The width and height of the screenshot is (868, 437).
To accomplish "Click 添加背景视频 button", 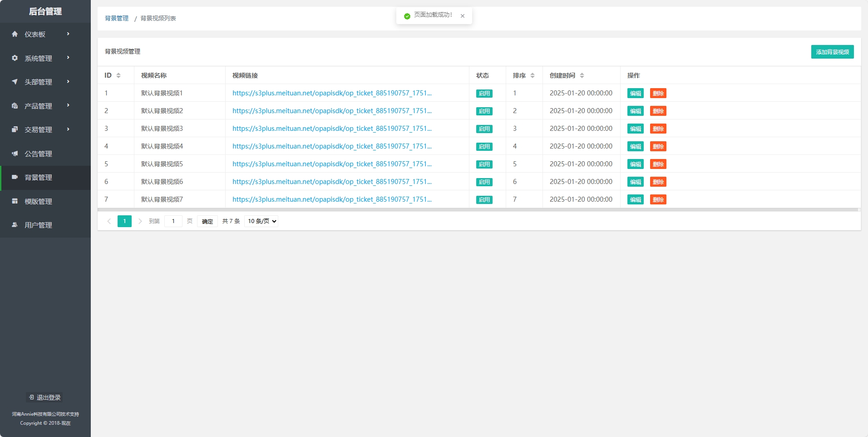I will 832,52.
